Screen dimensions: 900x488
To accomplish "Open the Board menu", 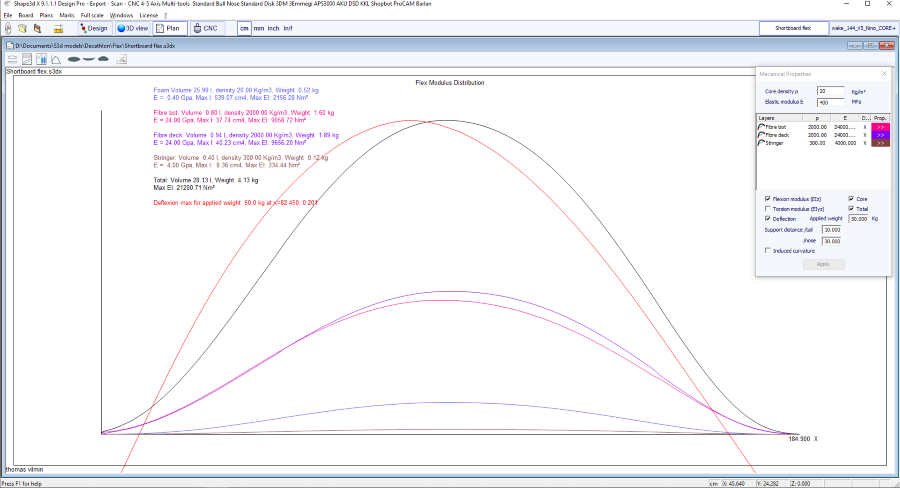I will click(x=26, y=16).
